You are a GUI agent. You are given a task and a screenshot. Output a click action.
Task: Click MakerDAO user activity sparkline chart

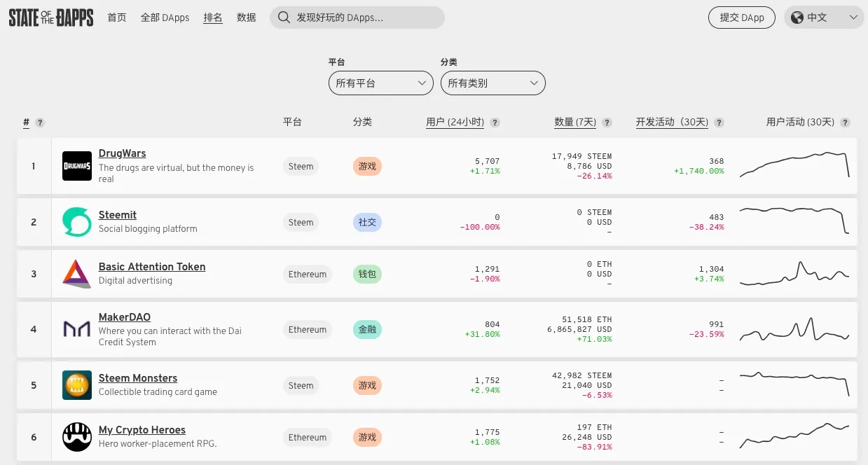point(794,329)
